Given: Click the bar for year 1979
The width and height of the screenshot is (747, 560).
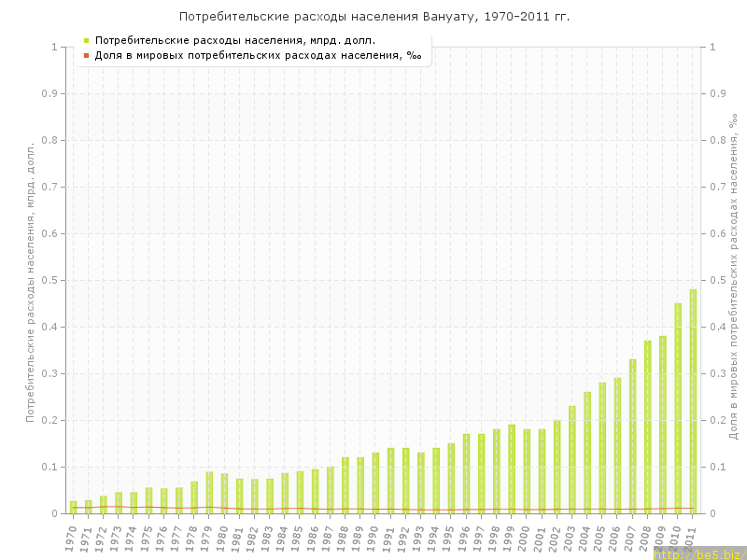Looking at the screenshot, I should point(209,493).
